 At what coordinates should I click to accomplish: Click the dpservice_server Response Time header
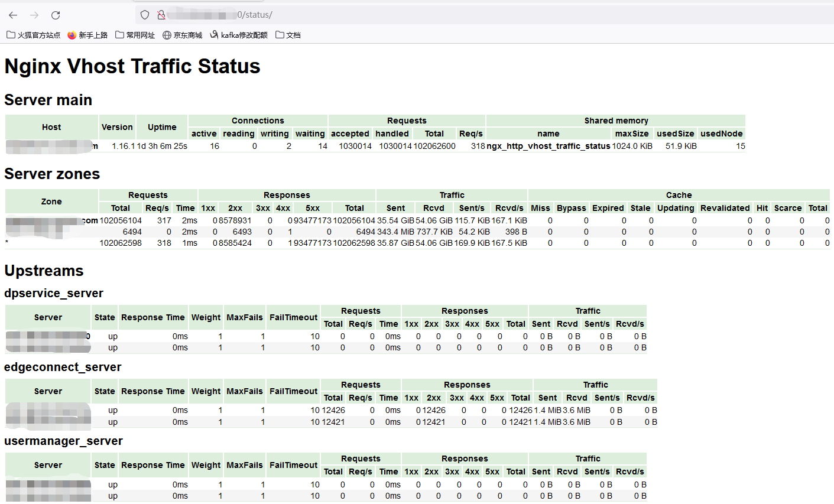pos(153,317)
